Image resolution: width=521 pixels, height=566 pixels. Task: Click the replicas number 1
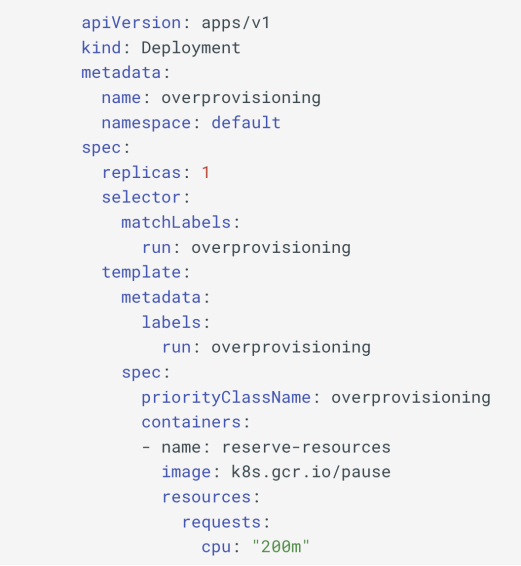(206, 173)
